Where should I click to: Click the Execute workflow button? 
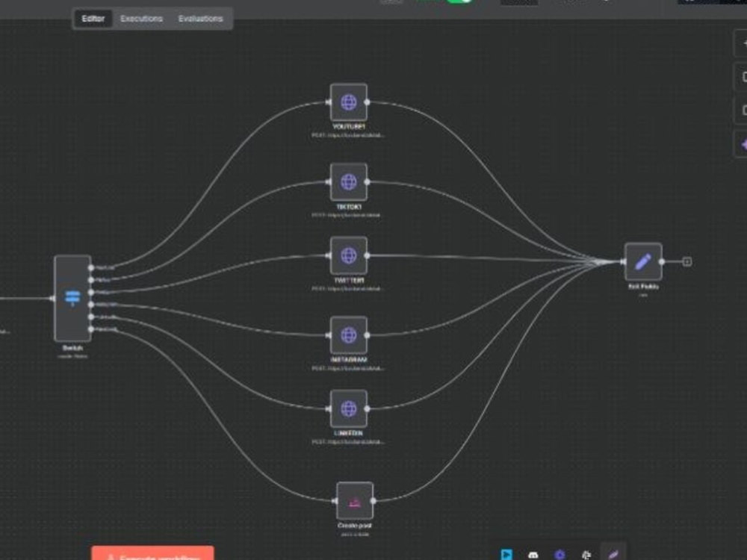[152, 554]
